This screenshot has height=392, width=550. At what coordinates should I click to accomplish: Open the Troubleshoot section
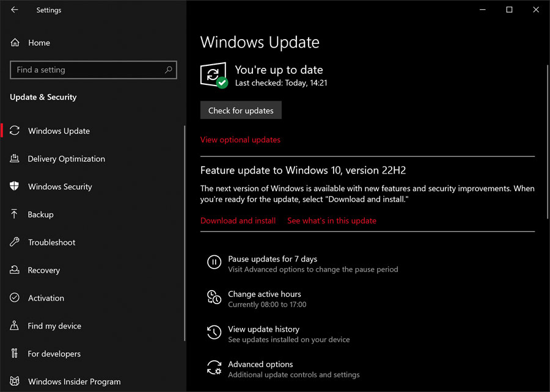click(x=51, y=242)
